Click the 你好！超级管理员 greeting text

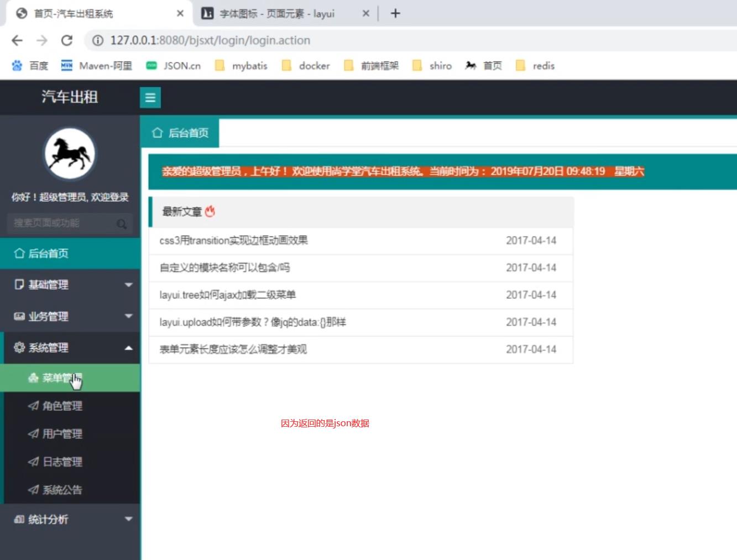pos(70,197)
